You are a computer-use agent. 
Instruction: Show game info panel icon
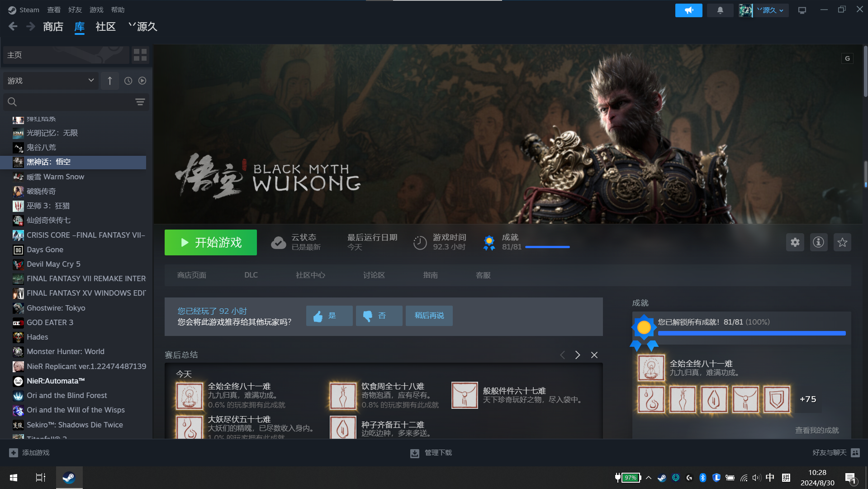tap(818, 242)
